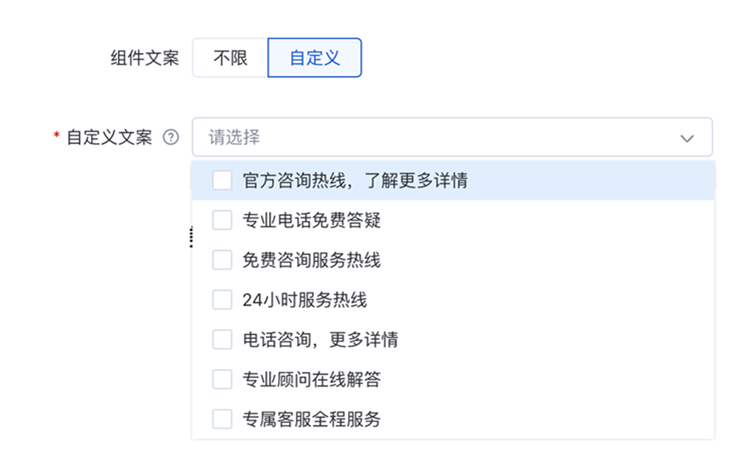
Task: Click the 电话咨询，更多详情 option text
Action: (320, 340)
